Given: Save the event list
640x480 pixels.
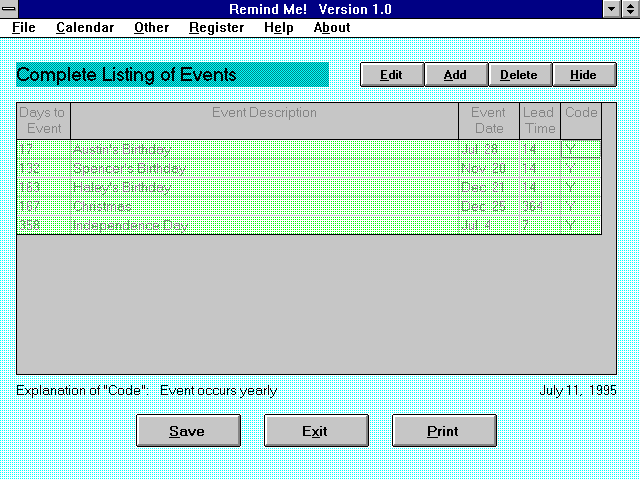Looking at the screenshot, I should click(187, 431).
